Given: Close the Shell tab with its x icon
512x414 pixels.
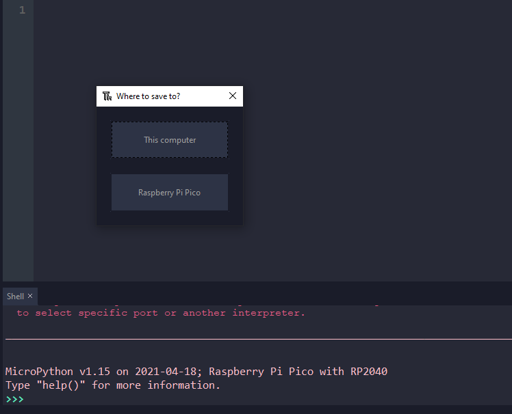Looking at the screenshot, I should pos(30,296).
